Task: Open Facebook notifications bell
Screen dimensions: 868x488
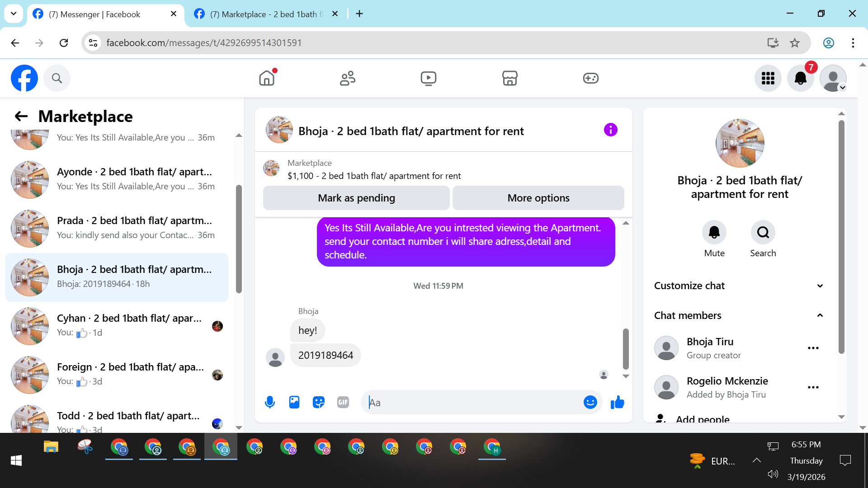Action: pyautogui.click(x=800, y=78)
